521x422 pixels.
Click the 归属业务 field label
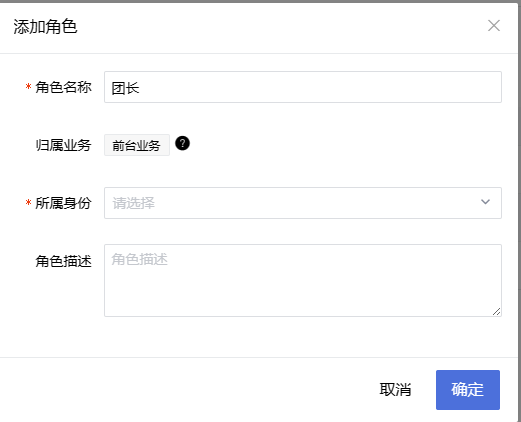coord(63,145)
